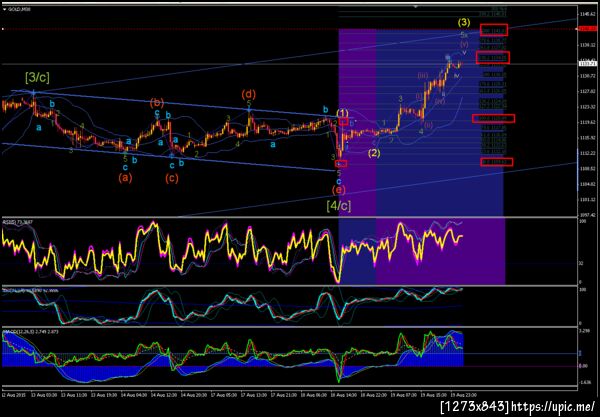Click the 19 Aug 23:30 time axis label
Screen dimensions: 600x417
point(463,395)
